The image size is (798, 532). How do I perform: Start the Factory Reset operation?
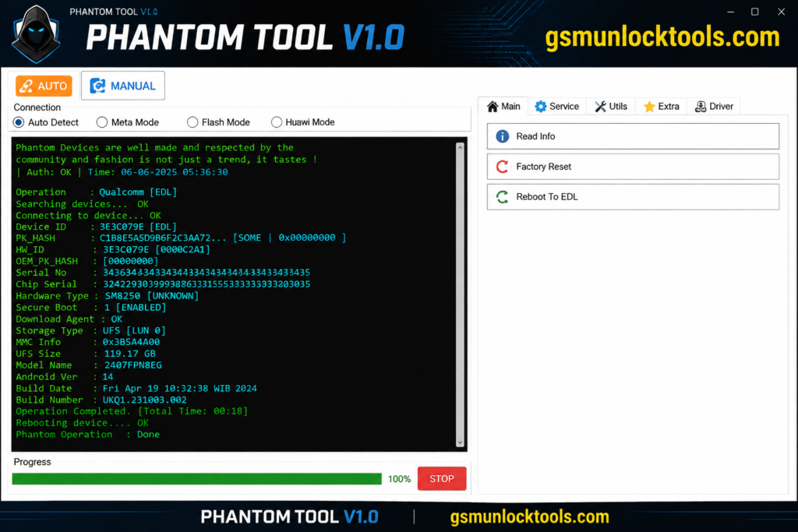pyautogui.click(x=633, y=167)
